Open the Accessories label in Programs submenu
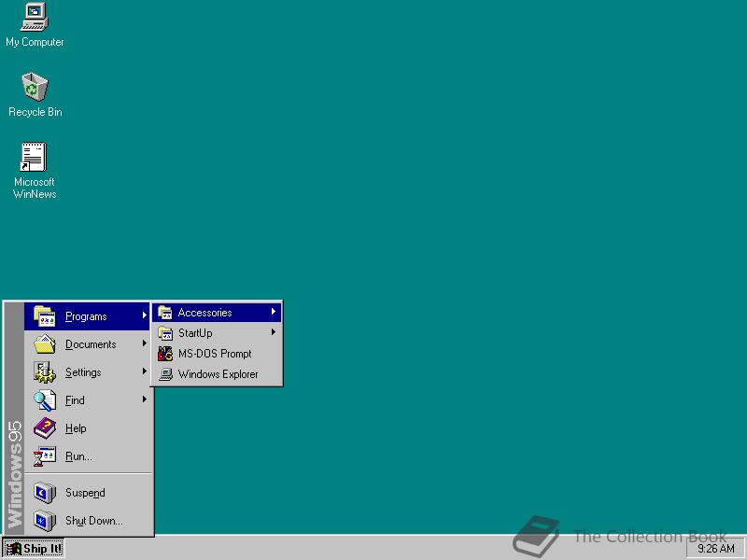The height and width of the screenshot is (560, 747). tap(204, 313)
